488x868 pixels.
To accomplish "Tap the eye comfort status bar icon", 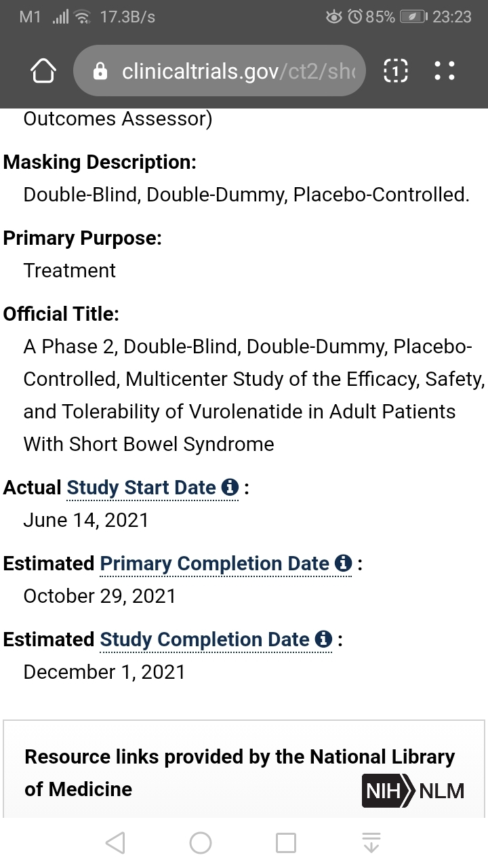I will coord(334,17).
